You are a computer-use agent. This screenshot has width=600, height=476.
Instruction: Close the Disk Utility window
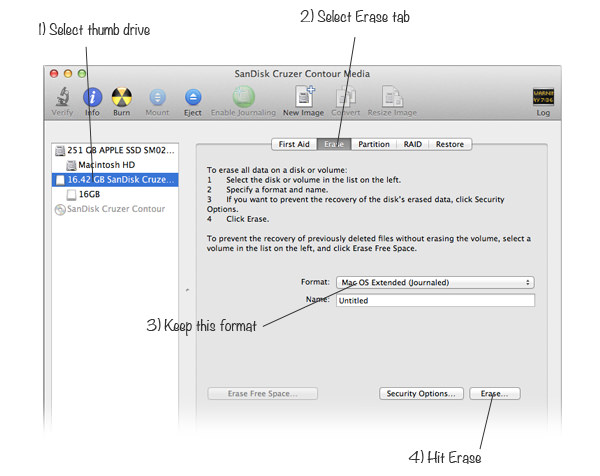coord(54,73)
